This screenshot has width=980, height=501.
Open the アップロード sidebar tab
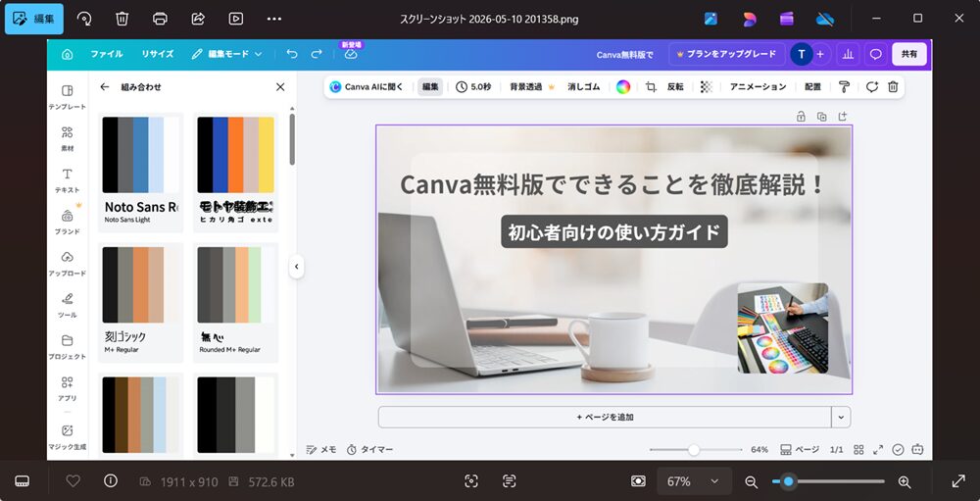point(67,264)
